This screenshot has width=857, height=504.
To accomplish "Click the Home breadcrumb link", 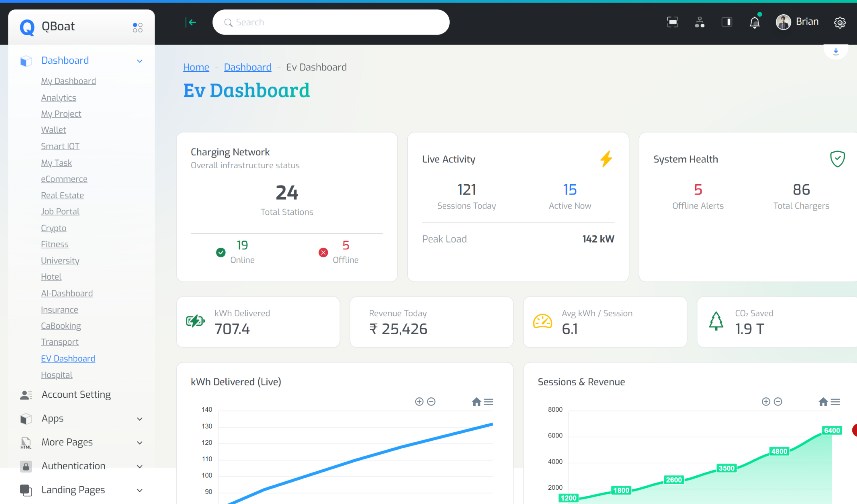I will pos(196,67).
